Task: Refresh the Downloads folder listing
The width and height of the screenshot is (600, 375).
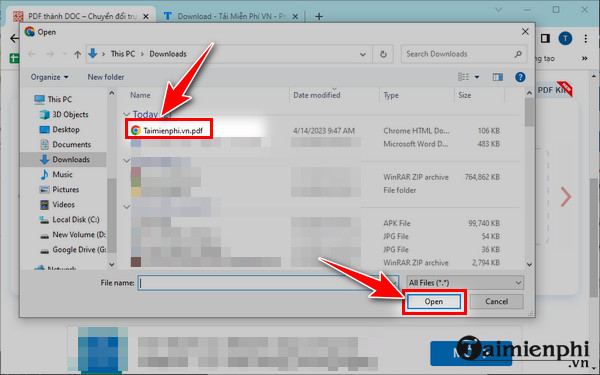Action: [x=383, y=54]
